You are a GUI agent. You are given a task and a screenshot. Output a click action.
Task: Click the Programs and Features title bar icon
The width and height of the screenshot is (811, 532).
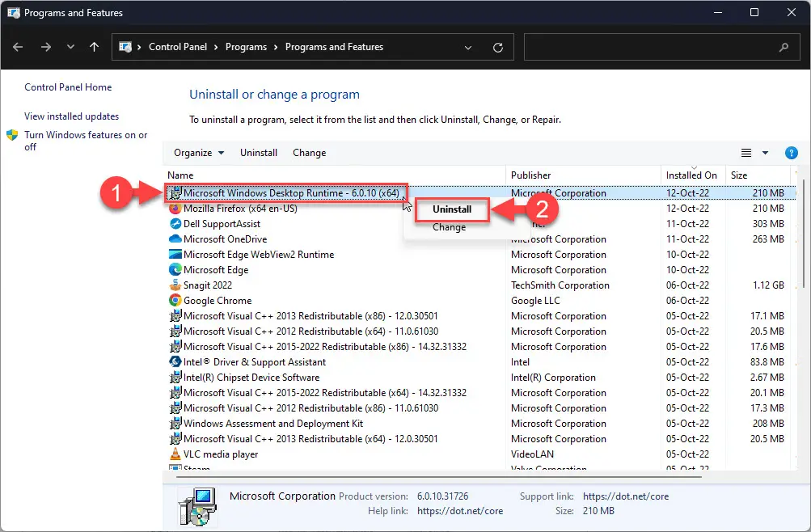point(14,12)
